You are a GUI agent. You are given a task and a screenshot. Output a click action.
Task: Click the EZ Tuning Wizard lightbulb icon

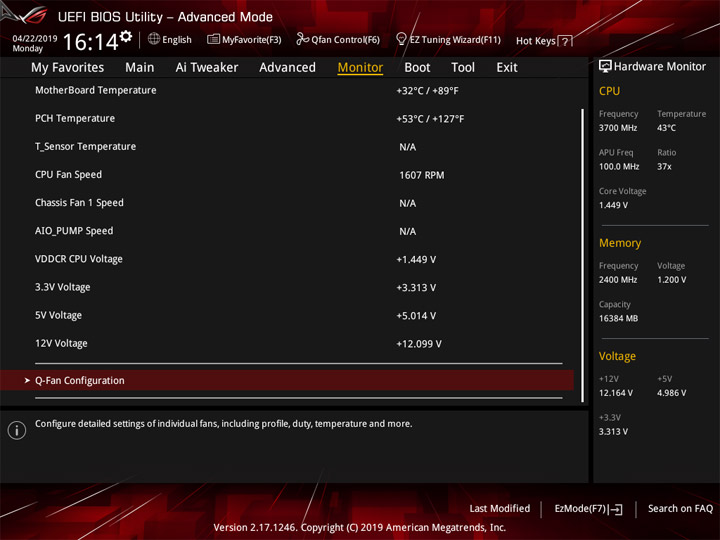click(401, 39)
